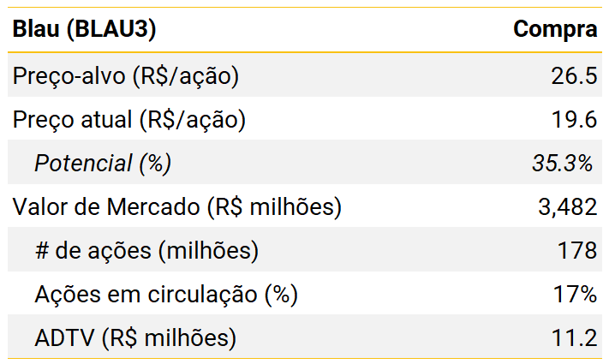This screenshot has width=603, height=364.
Task: Select the 17% free float value
Action: pyautogui.click(x=577, y=294)
